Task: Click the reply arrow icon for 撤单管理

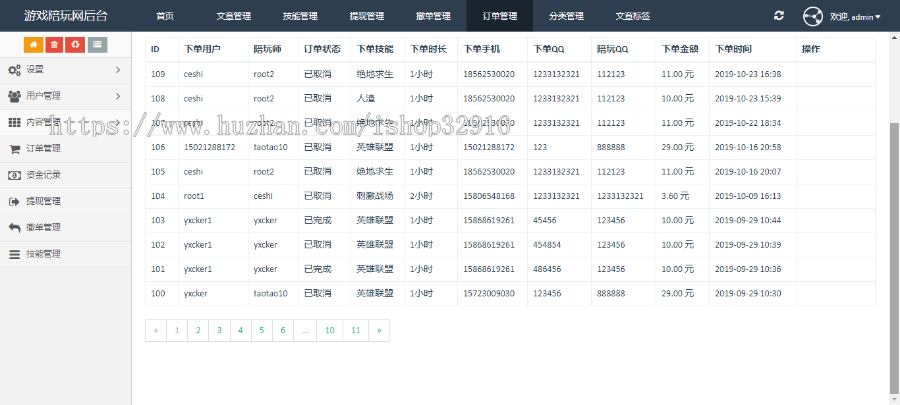Action: tap(14, 228)
